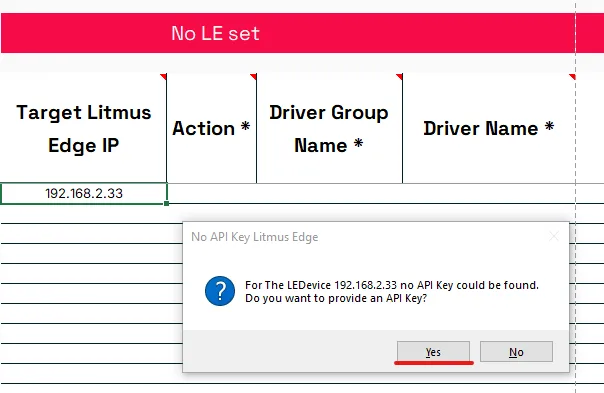This screenshot has width=604, height=393.
Task: Click the dialog message about missing API Key
Action: 392,292
